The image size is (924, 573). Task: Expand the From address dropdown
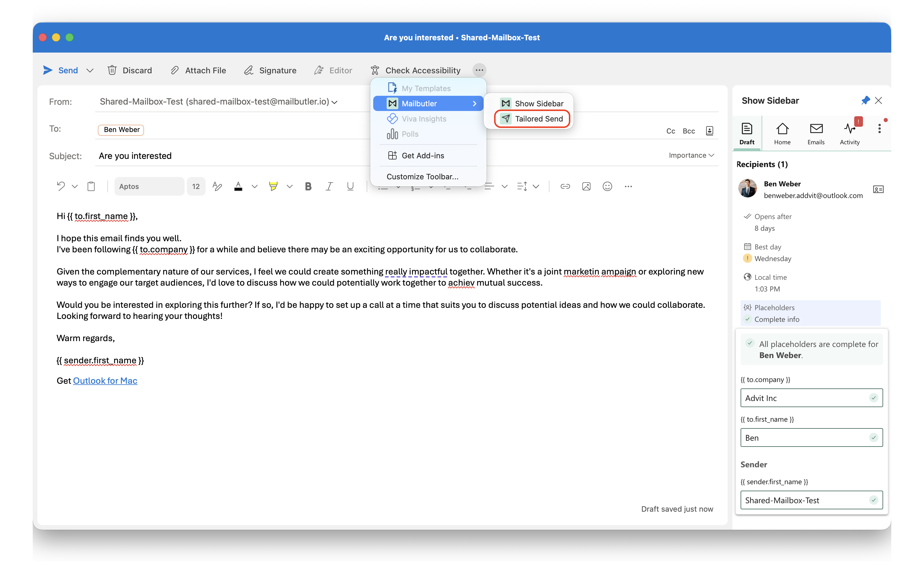tap(334, 102)
